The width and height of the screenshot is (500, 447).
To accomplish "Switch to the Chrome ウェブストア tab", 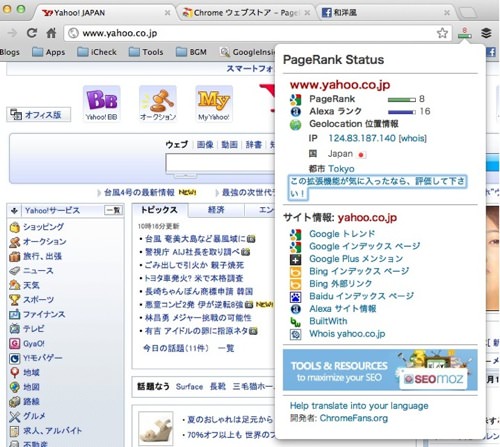I will click(246, 13).
